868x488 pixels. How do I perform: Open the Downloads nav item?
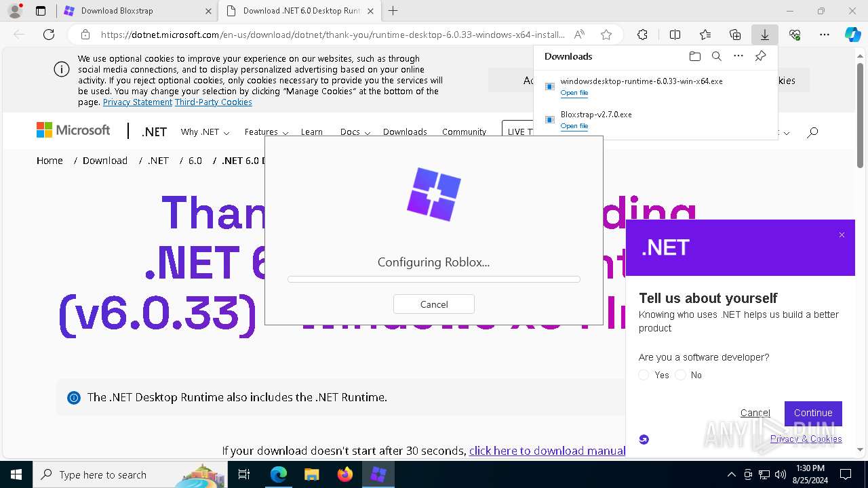click(405, 132)
